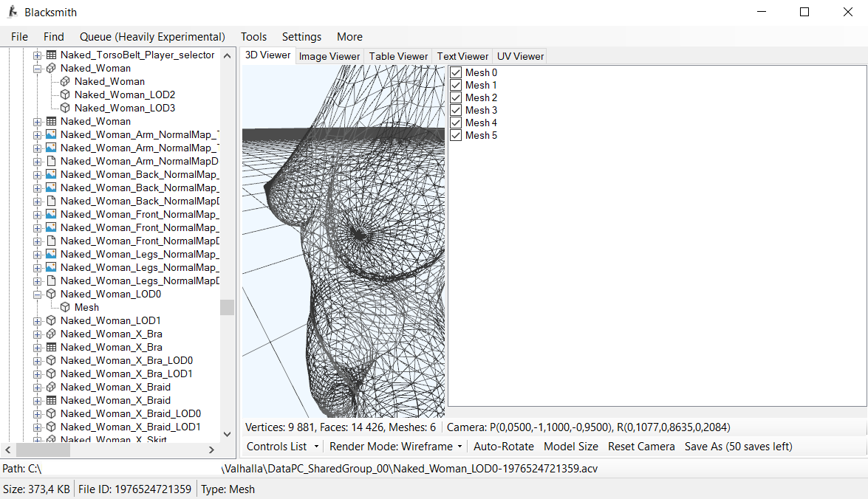The width and height of the screenshot is (868, 499).
Task: Click the file icon of Naked_Woman_Arm_NormalMapD
Action: point(51,161)
